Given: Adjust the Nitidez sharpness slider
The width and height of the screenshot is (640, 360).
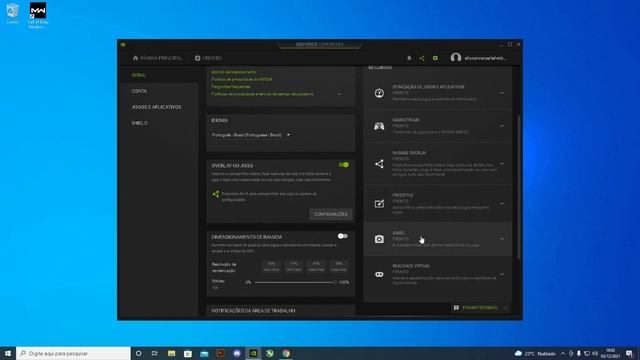Looking at the screenshot, I should click(295, 282).
